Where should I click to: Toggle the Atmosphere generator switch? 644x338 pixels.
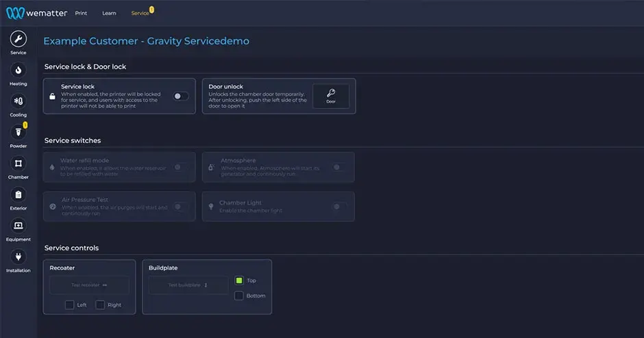pyautogui.click(x=338, y=167)
